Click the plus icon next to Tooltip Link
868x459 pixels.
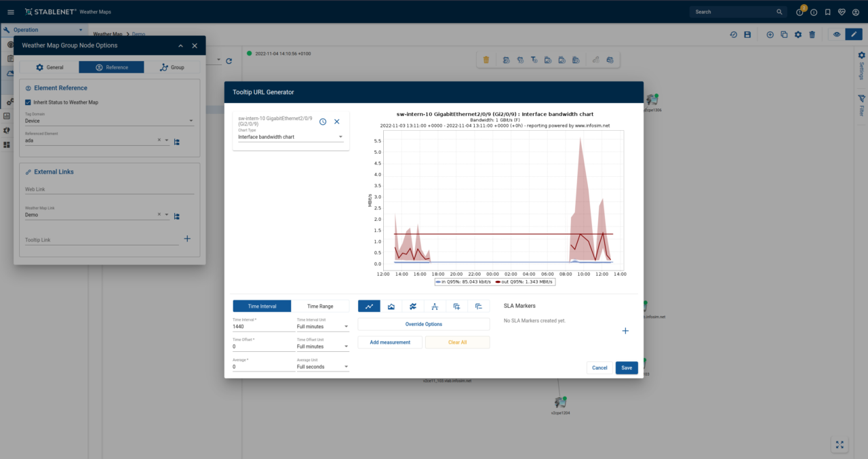point(187,239)
